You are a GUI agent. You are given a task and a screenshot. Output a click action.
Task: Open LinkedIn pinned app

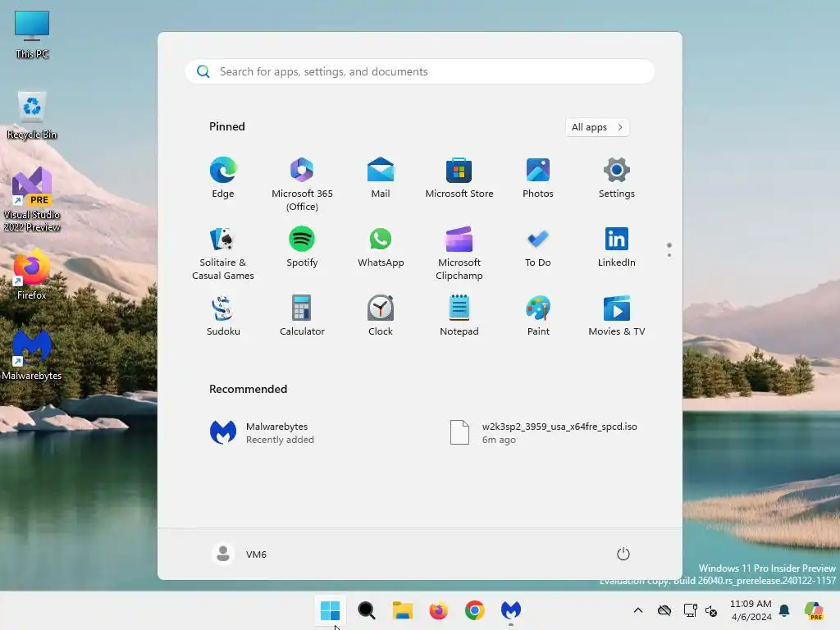(x=617, y=247)
